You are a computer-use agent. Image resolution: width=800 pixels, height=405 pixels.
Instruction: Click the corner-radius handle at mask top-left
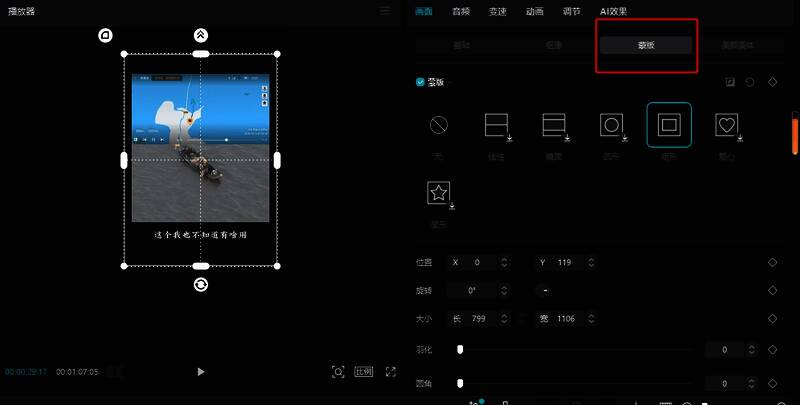click(106, 35)
